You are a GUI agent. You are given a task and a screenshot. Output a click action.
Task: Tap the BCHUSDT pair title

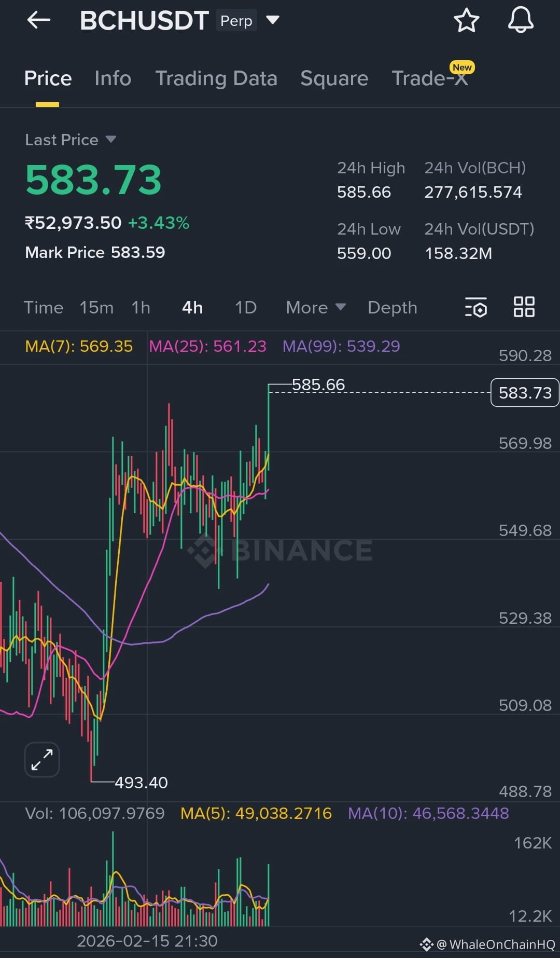pos(144,20)
